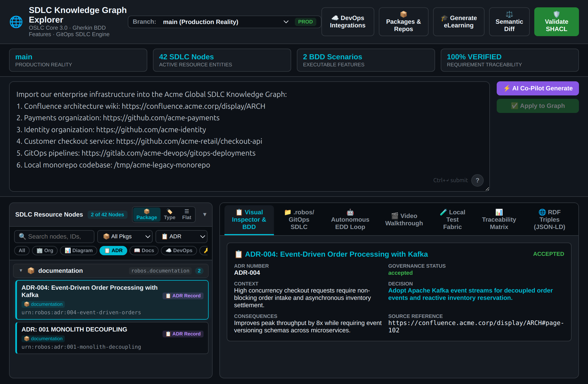Click the Adopt Apache Kafka decision text
The image size is (588, 384).
470,294
